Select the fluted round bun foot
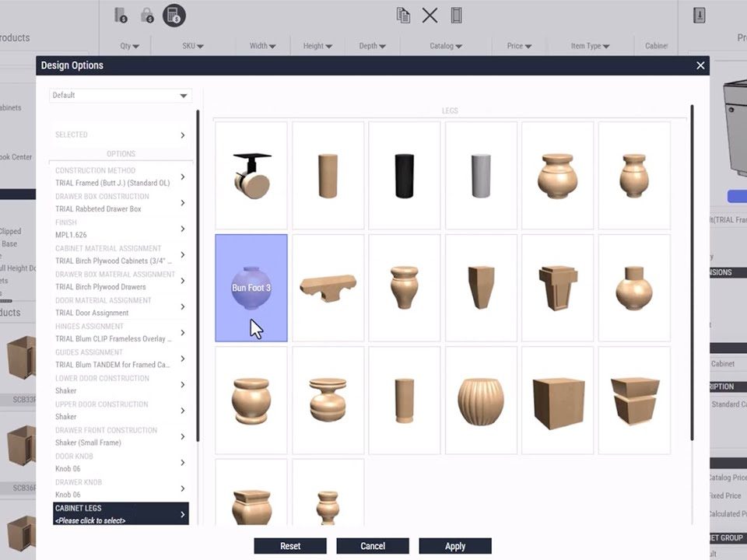This screenshot has height=560, width=747. click(x=481, y=401)
